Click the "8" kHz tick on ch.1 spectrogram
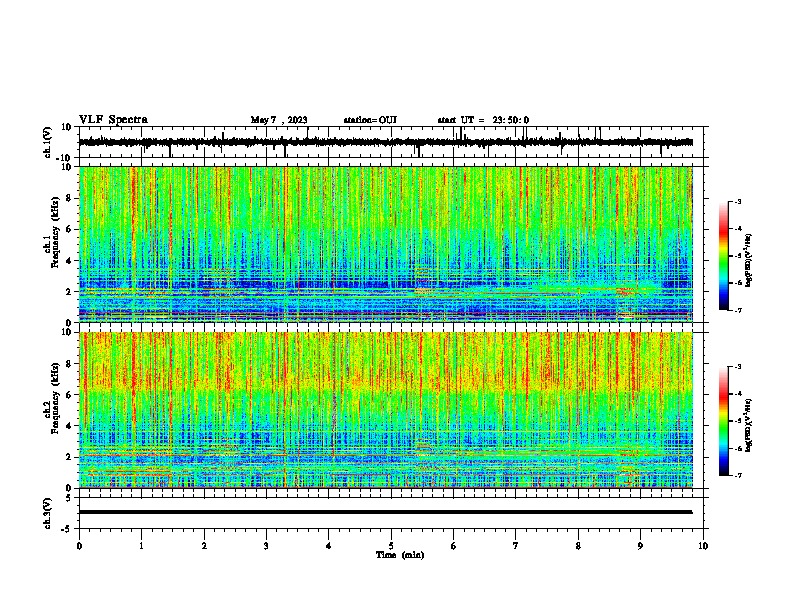The image size is (792, 612). pyautogui.click(x=69, y=198)
